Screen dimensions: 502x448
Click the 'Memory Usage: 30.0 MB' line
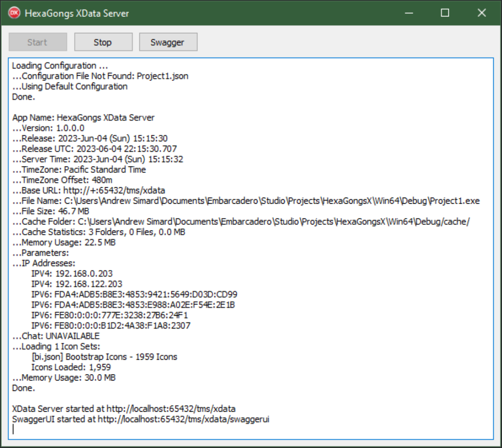click(64, 378)
